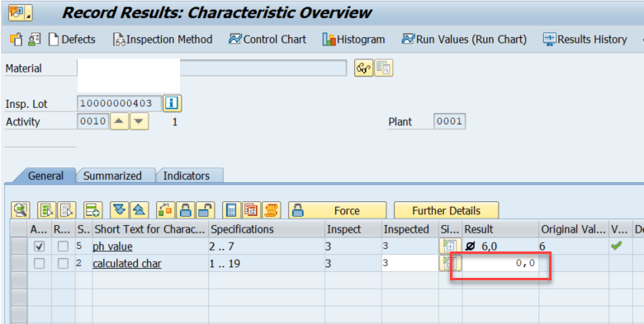Toggle first checkbox in ph value row
This screenshot has width=644, height=324.
pyautogui.click(x=40, y=246)
